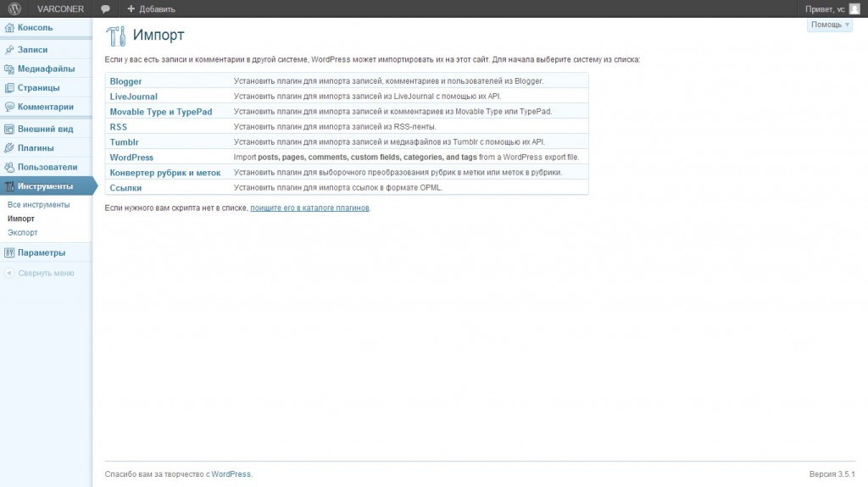Image resolution: width=868 pixels, height=487 pixels.
Task: Click the LiveJournal API description text
Action: (x=368, y=97)
